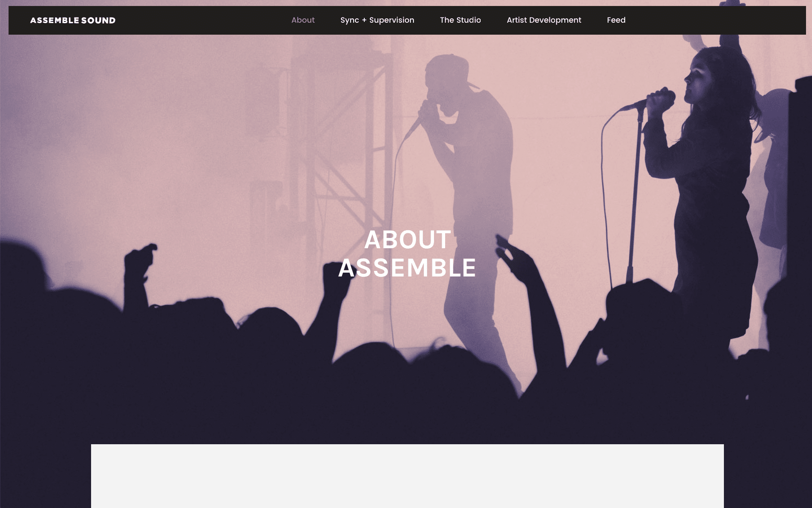
Task: Click the Assemble Sound logo
Action: [x=73, y=20]
